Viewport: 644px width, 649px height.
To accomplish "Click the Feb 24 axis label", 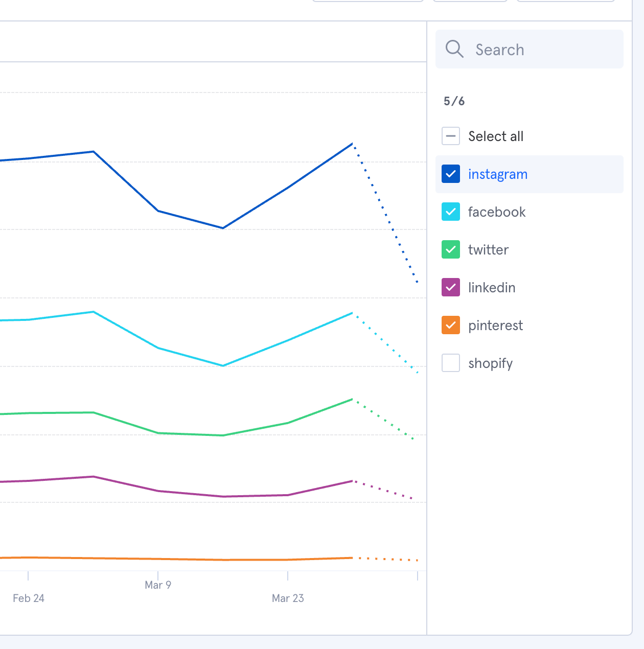I will [29, 598].
